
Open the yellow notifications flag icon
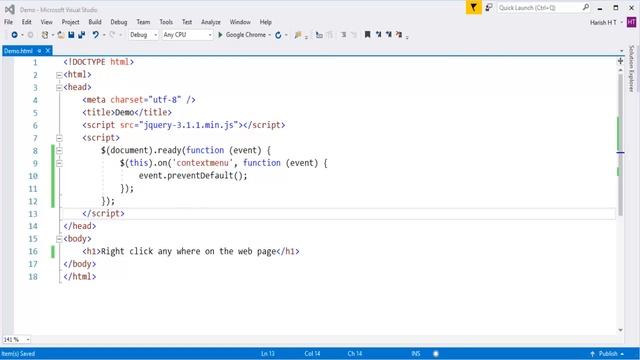tap(473, 7)
